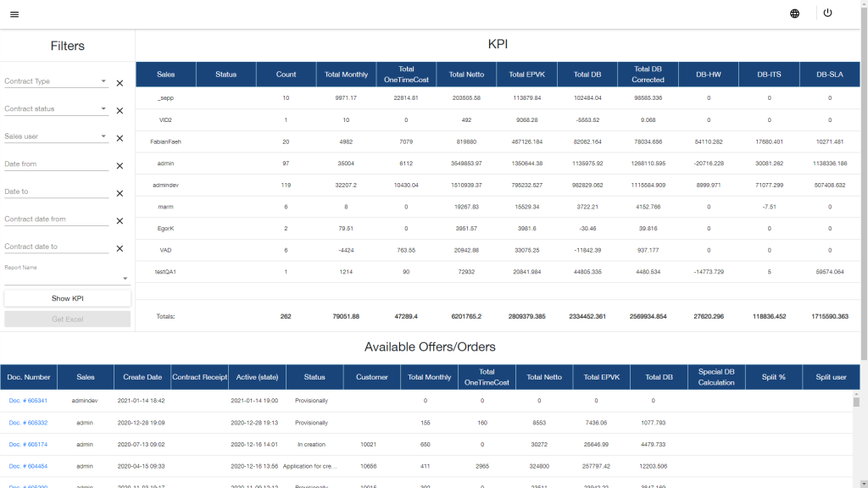Viewport: 868px width, 488px height.
Task: Clear the Sales user filter
Action: pyautogui.click(x=120, y=138)
